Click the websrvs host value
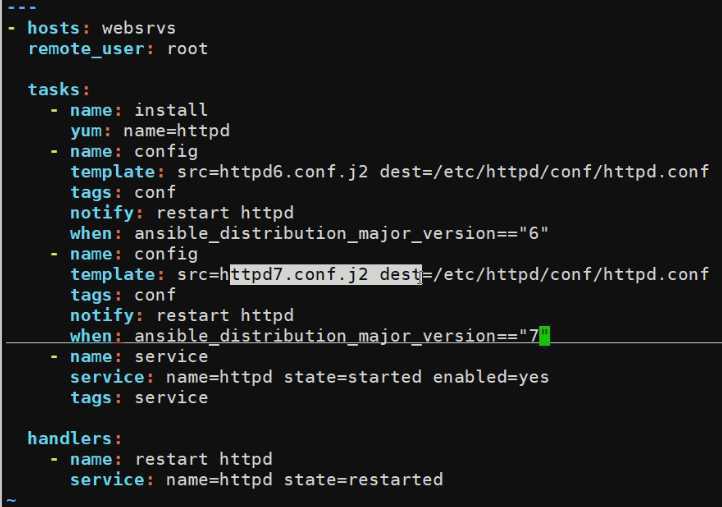Viewport: 722px width, 507px height. pyautogui.click(x=139, y=28)
